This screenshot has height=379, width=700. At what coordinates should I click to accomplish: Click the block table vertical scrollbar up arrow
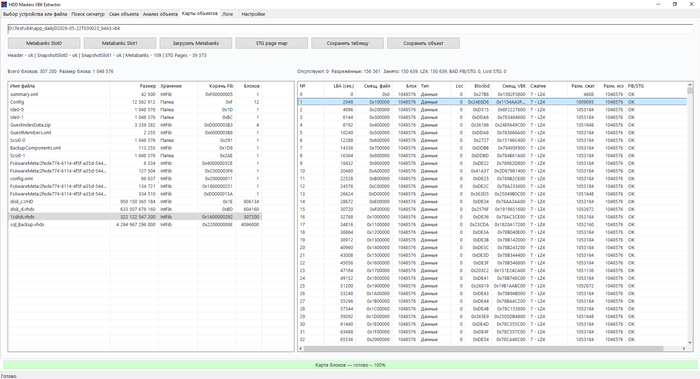tap(690, 85)
